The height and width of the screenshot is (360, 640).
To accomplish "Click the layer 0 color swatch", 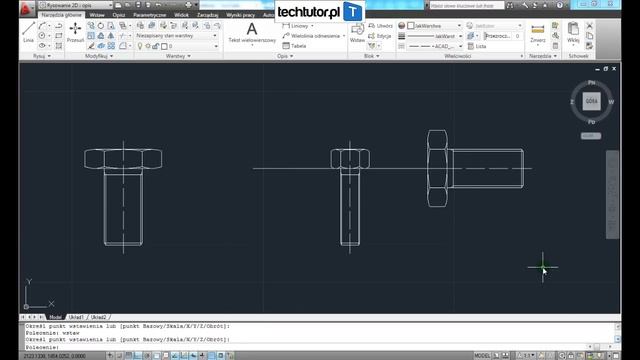I will click(164, 46).
